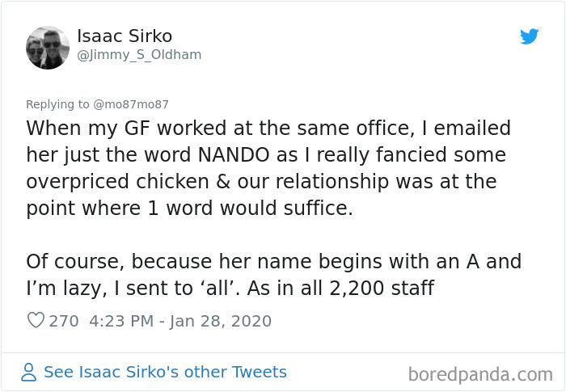566x392 pixels.
Task: Click 'point where 1 word would suffice' line
Action: pyautogui.click(x=189, y=209)
